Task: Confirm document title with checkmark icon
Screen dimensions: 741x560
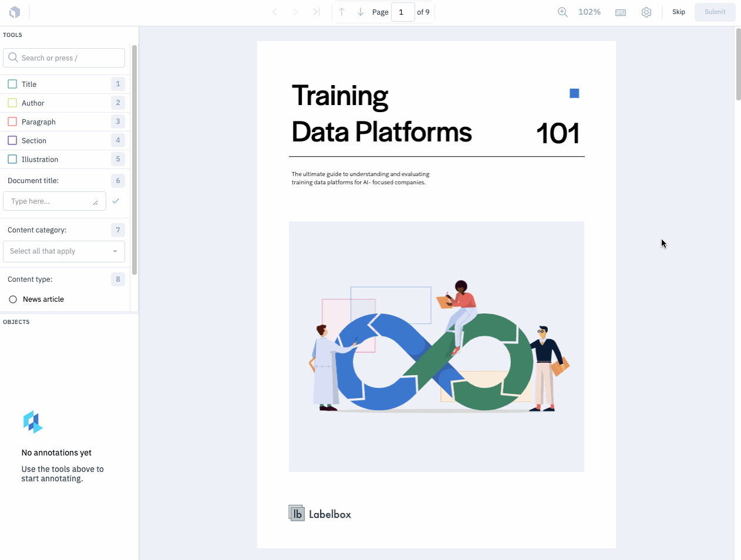Action: [x=116, y=201]
